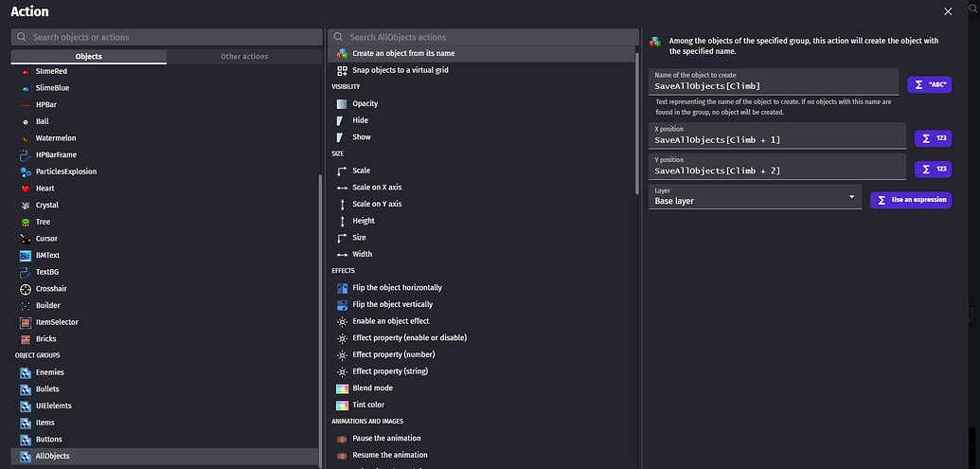Switch to the Objects tab

point(88,57)
